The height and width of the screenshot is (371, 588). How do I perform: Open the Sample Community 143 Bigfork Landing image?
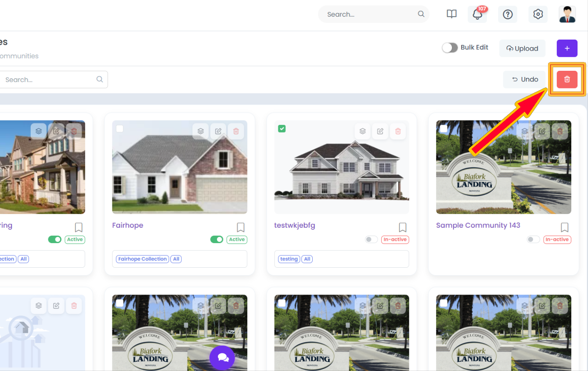(x=504, y=167)
